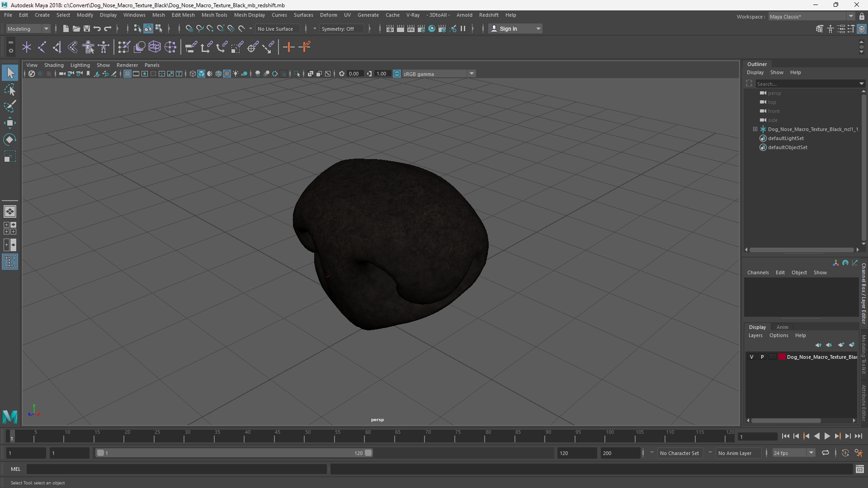
Task: Switch to four view layout
Action: 10,228
